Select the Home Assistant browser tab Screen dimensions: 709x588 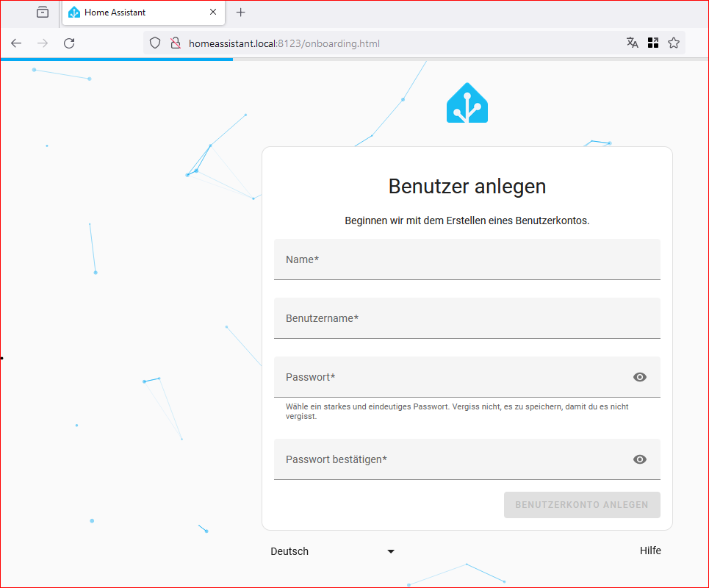[143, 12]
